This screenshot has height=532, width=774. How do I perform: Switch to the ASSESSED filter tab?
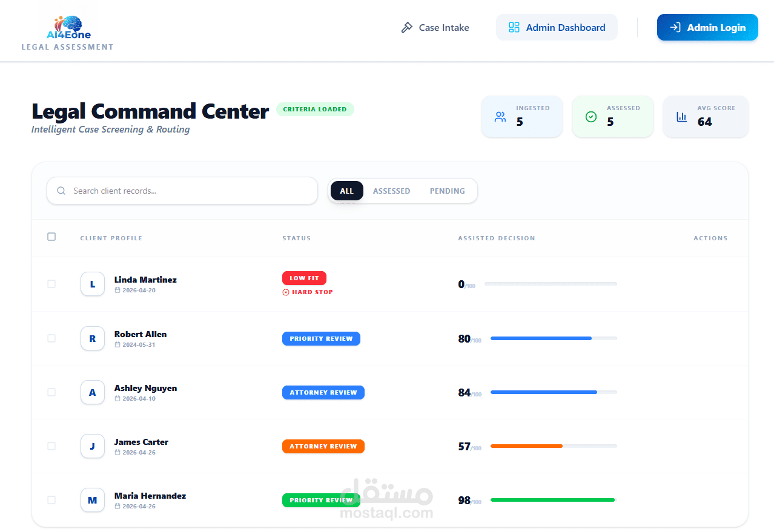click(391, 191)
